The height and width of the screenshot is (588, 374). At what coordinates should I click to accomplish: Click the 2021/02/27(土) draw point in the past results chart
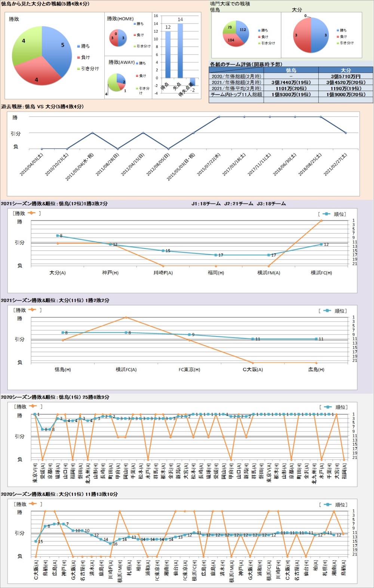346,133
